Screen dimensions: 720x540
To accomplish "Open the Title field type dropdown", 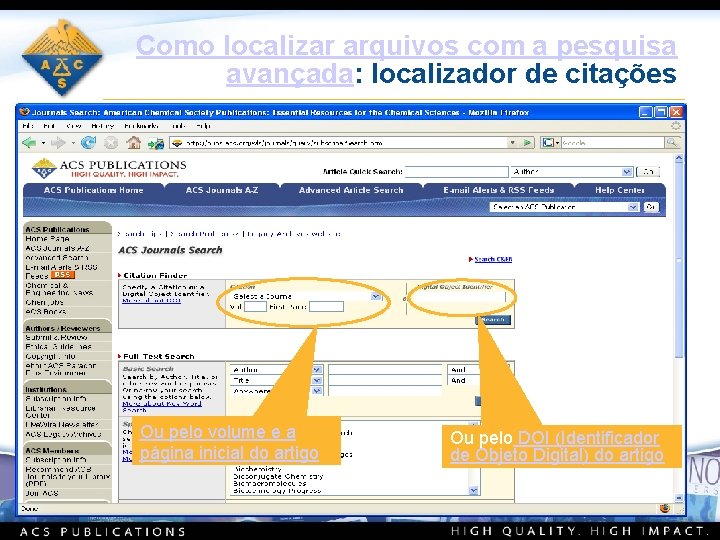I will (317, 380).
